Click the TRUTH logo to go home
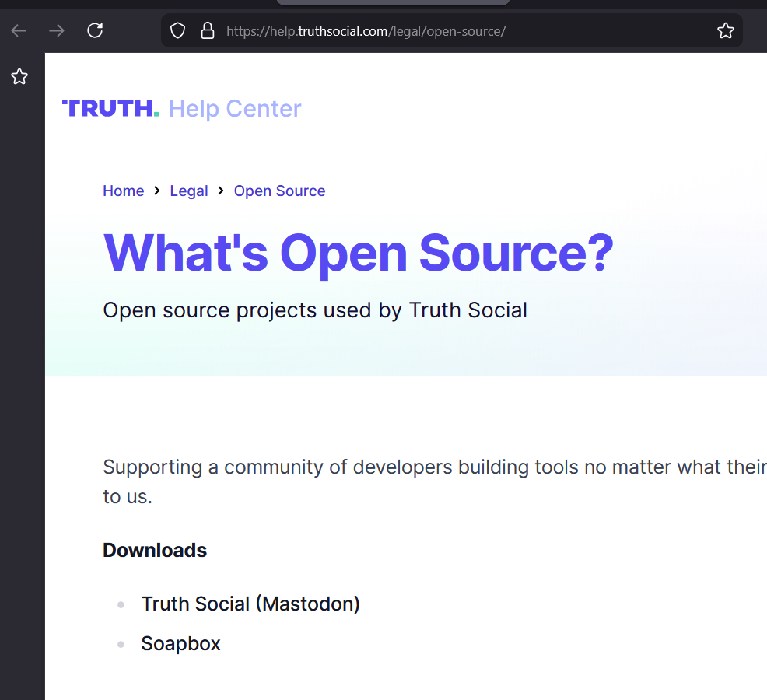The height and width of the screenshot is (700, 767). click(109, 108)
